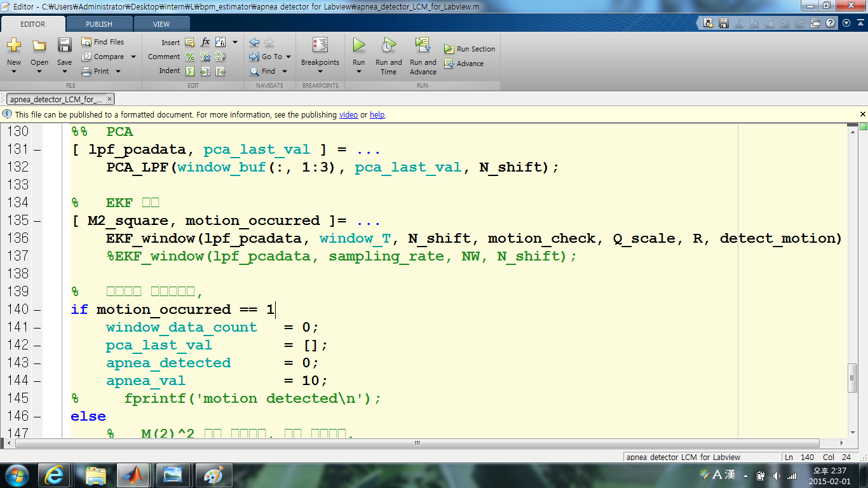Dismiss the publishing info bar
This screenshot has width=868, height=488.
[862, 114]
